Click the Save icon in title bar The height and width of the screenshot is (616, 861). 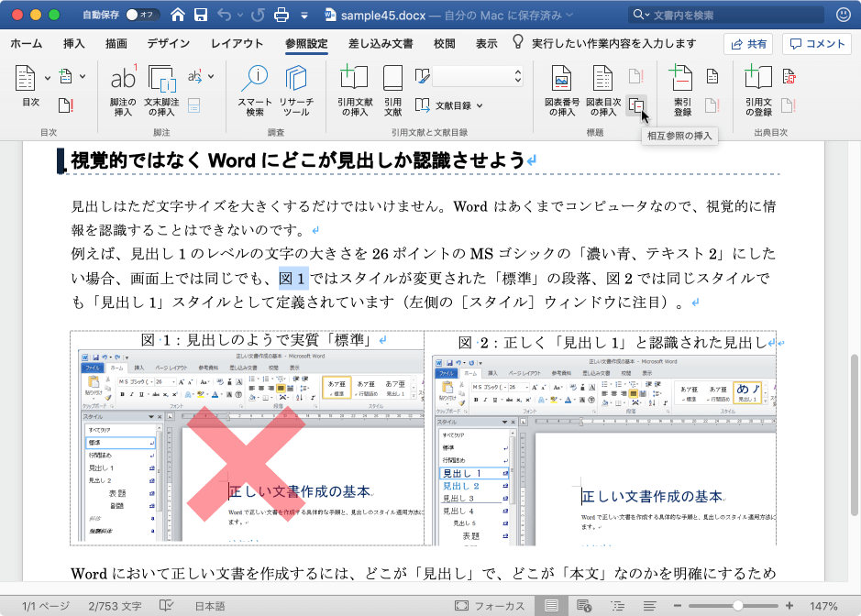pyautogui.click(x=201, y=15)
